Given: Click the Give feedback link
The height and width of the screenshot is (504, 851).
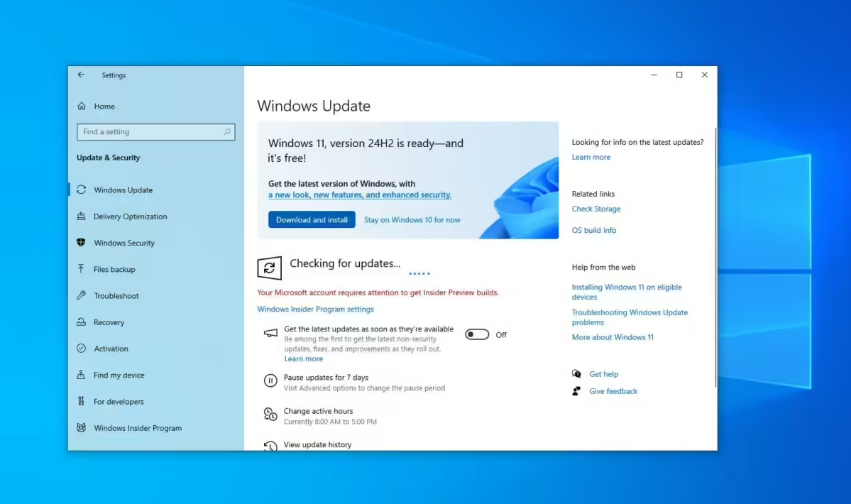Looking at the screenshot, I should tap(613, 391).
